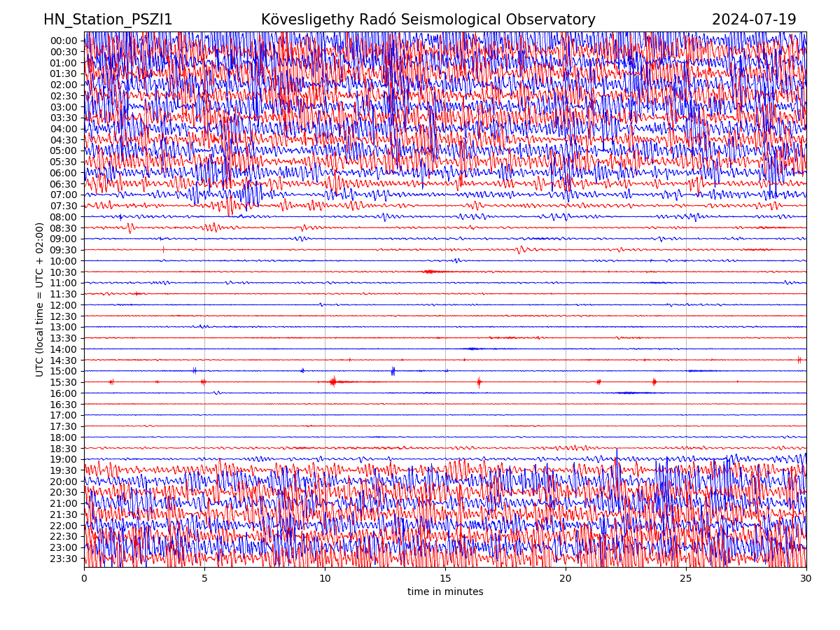Select the 19:00 row time label
Viewport: 840px width, 630px height.
coord(63,460)
